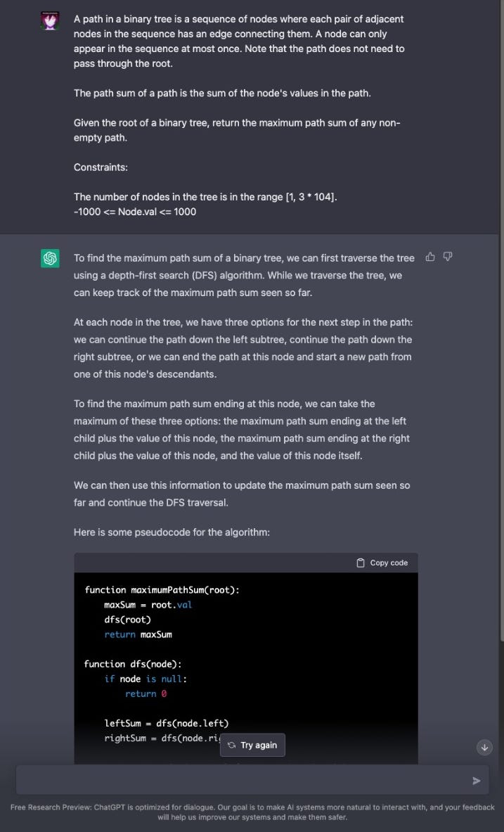504x832 pixels.
Task: Click 'leftSum = dfs(node.left)' in the code
Action: coord(167,723)
